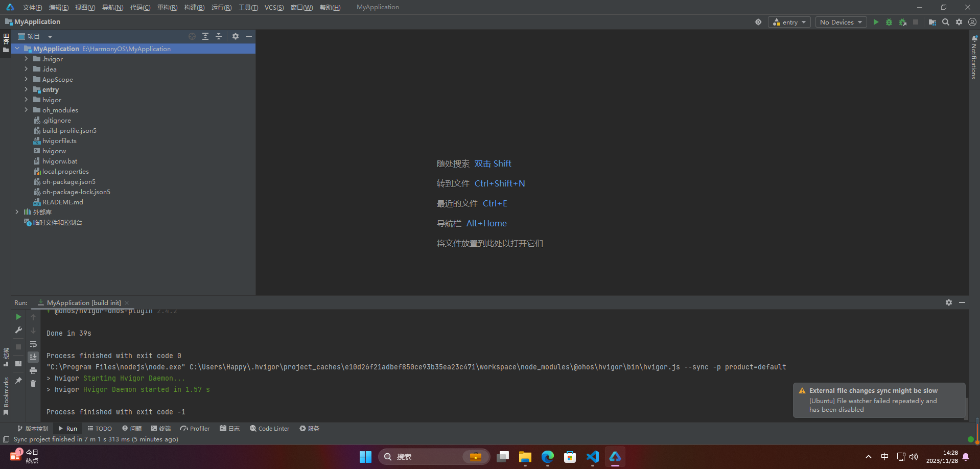Open 问题 problems tab
The image size is (980, 469).
tap(132, 429)
